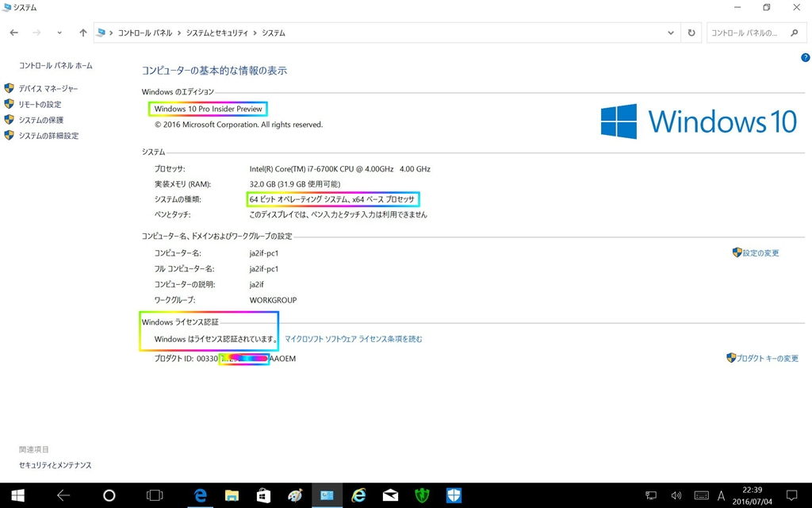Image resolution: width=812 pixels, height=508 pixels.
Task: Click プロダクト キーの変更 link
Action: [767, 358]
